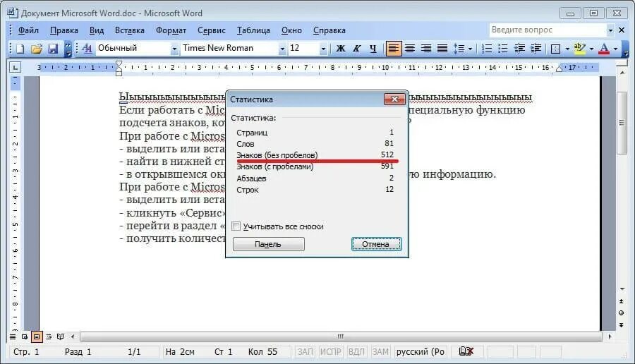Open the Таблица menu
635x364 pixels.
point(253,30)
